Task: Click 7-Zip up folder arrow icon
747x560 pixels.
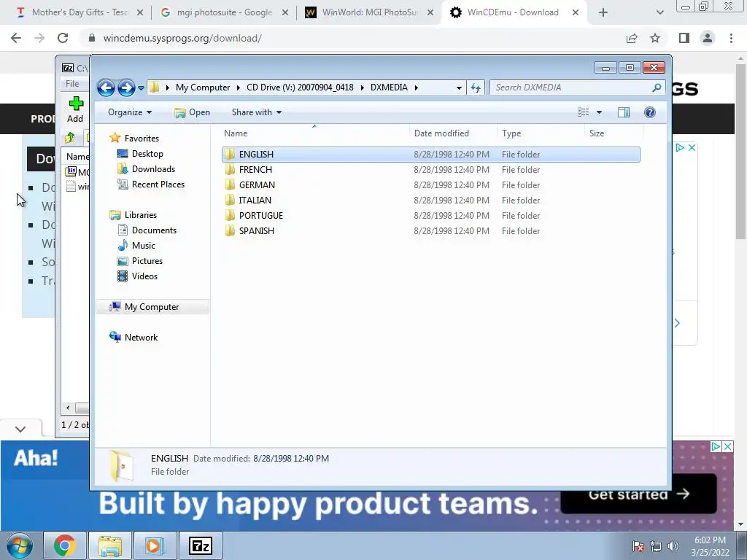Action: tap(70, 138)
